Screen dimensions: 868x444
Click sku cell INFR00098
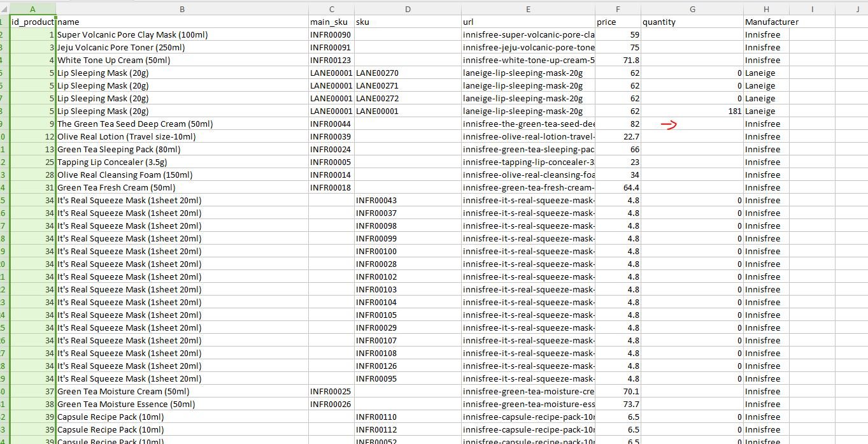408,226
